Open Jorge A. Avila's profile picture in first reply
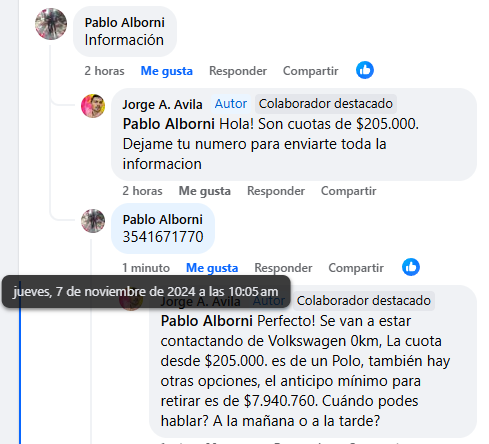Image resolution: width=489 pixels, height=444 pixels. pyautogui.click(x=93, y=106)
